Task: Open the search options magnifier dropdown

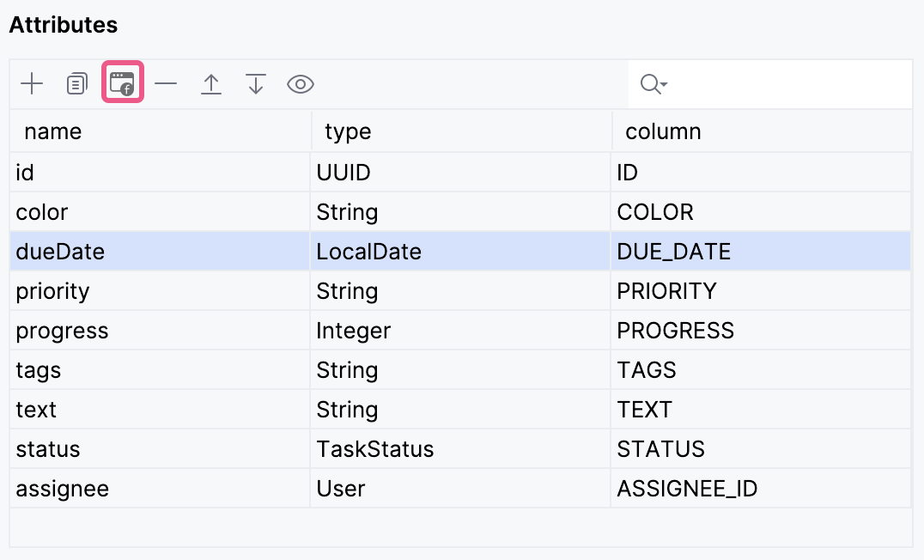Action: coord(653,83)
